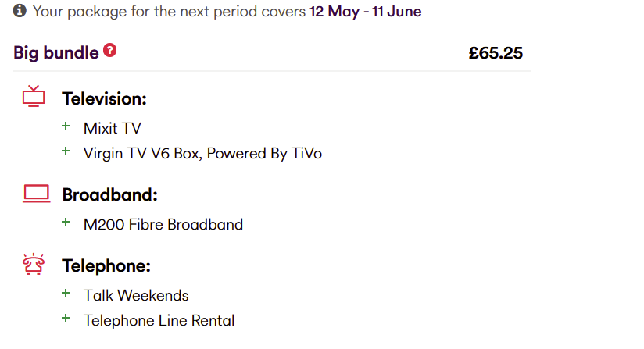This screenshot has width=644, height=349.
Task: Click the Mixit TV item
Action: tap(113, 127)
